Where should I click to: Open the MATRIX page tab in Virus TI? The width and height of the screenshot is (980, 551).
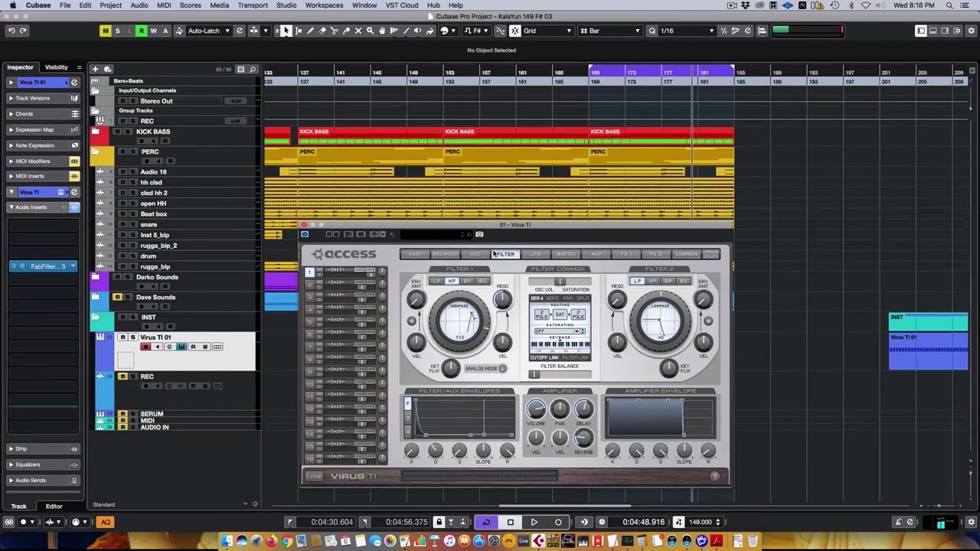click(x=566, y=254)
